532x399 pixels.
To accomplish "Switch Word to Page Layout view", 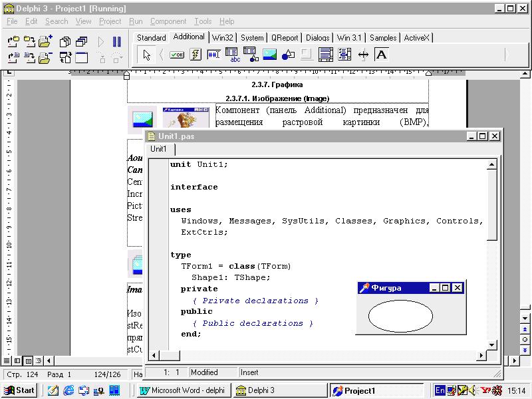I will [29, 360].
